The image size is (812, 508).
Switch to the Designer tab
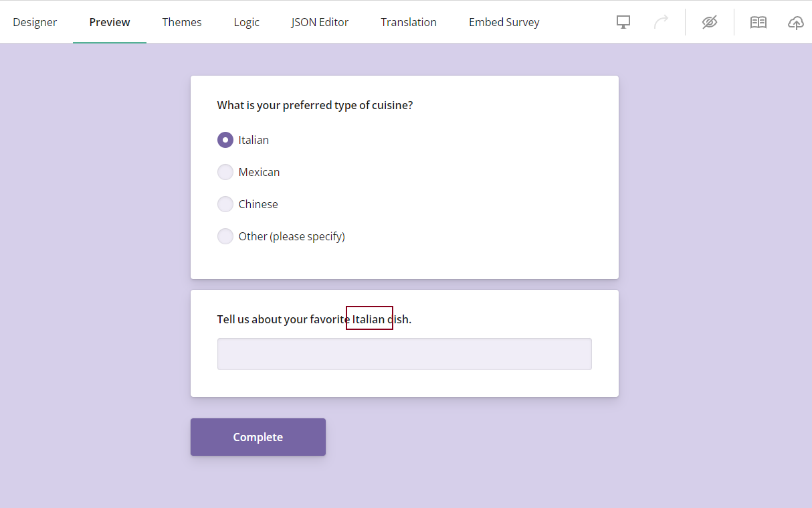(x=35, y=21)
